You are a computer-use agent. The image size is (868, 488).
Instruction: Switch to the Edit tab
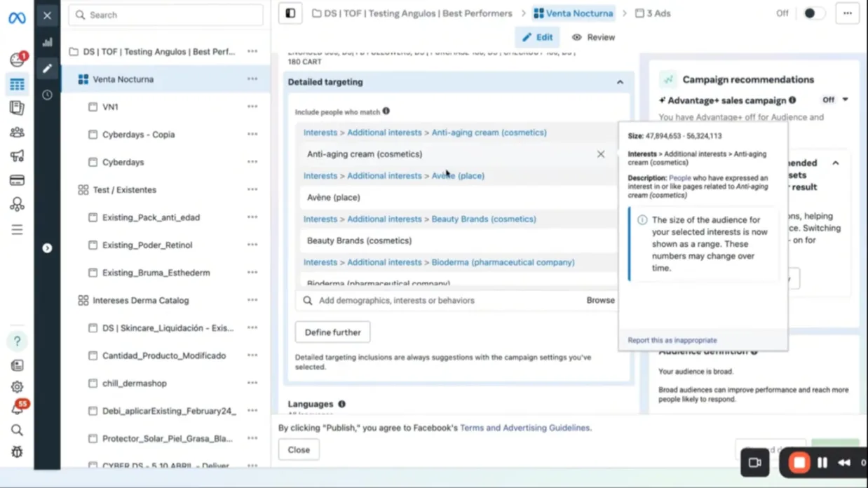(x=538, y=37)
